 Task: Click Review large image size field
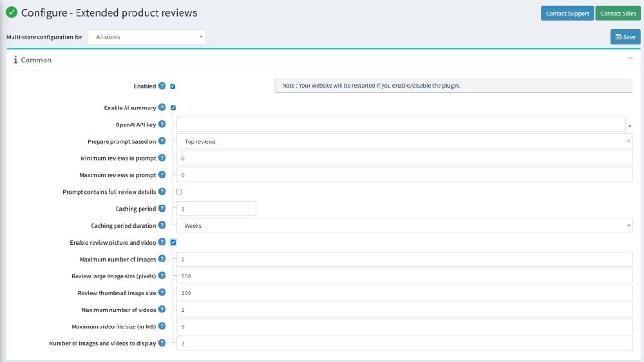[x=404, y=276]
